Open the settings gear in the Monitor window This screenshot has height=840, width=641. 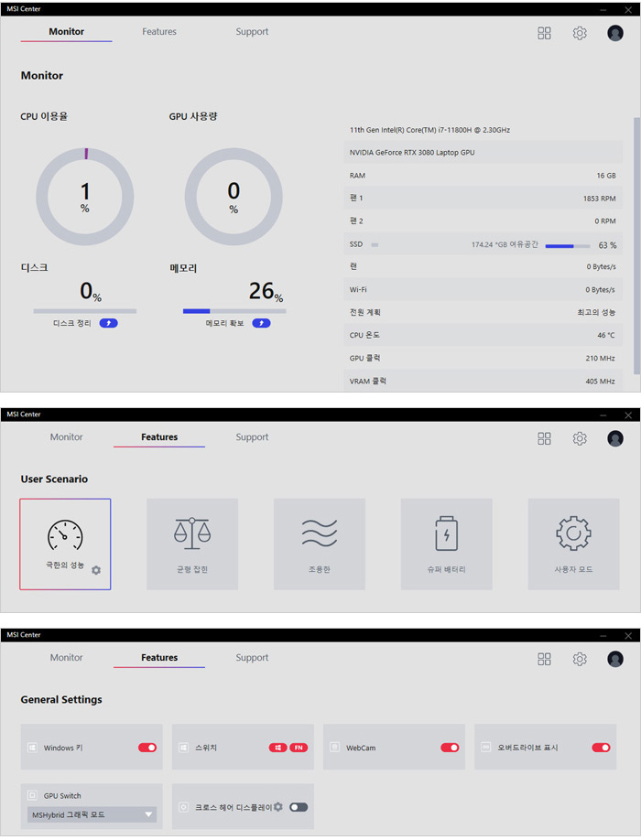click(x=580, y=33)
